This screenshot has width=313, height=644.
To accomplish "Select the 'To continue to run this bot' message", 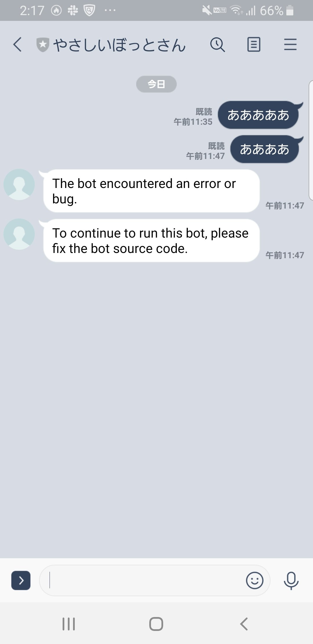I will [151, 241].
